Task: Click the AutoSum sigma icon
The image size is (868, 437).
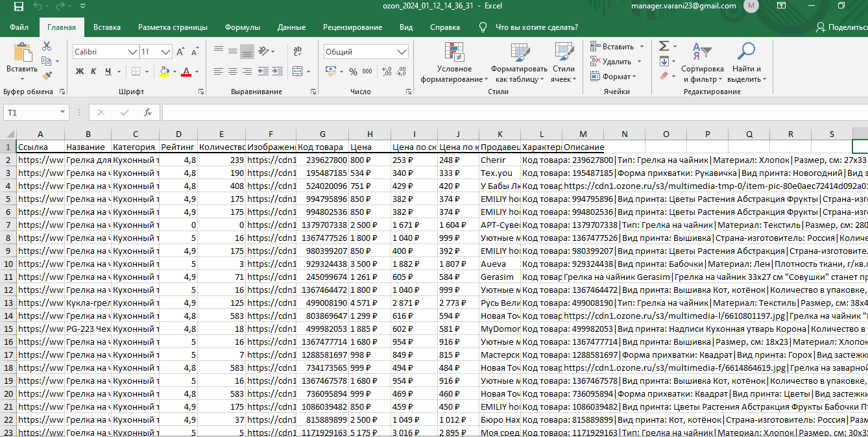Action: click(x=664, y=47)
